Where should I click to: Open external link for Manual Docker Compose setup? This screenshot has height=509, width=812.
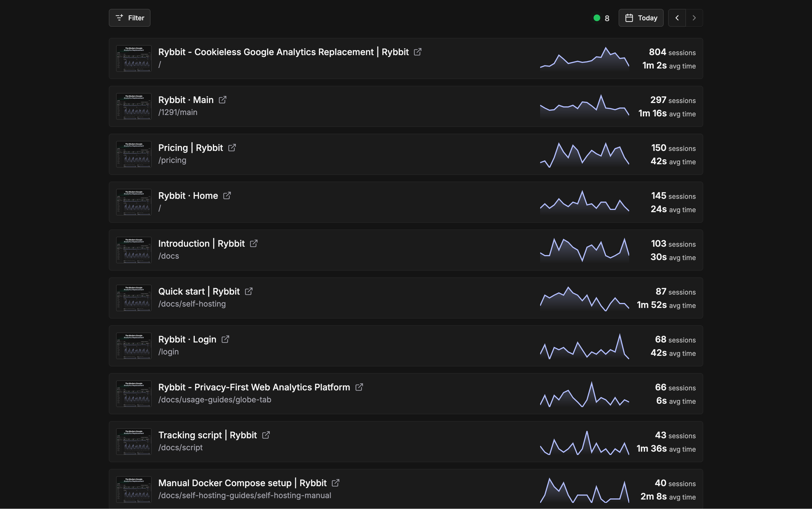pos(335,483)
